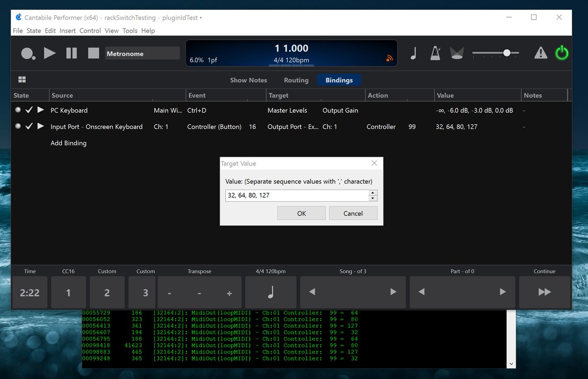This screenshot has height=379, width=588.
Task: Click the Custom button labeled 3
Action: 142,293
